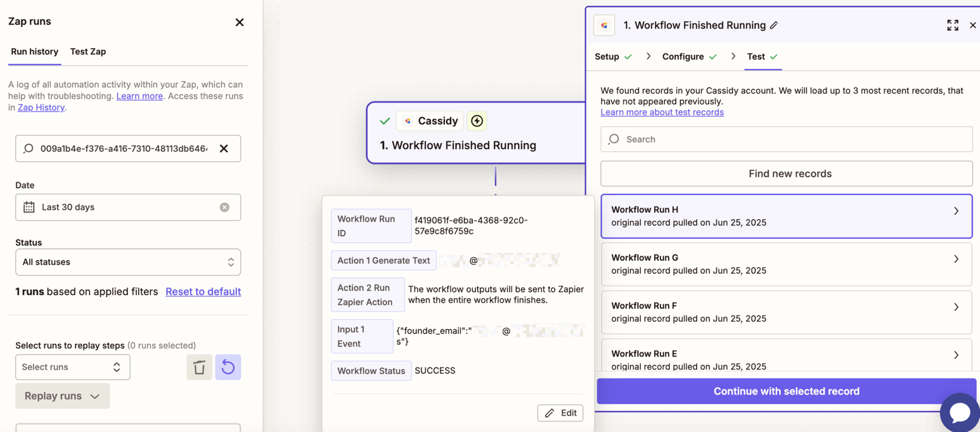Rename step using pencil icon
Image resolution: width=980 pixels, height=432 pixels.
(774, 25)
